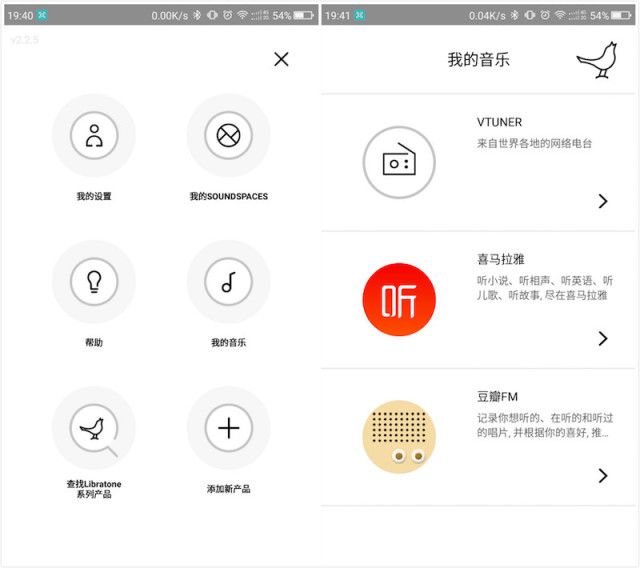Close the menu with the X button
Viewport: 640px width, 568px height.
(281, 59)
